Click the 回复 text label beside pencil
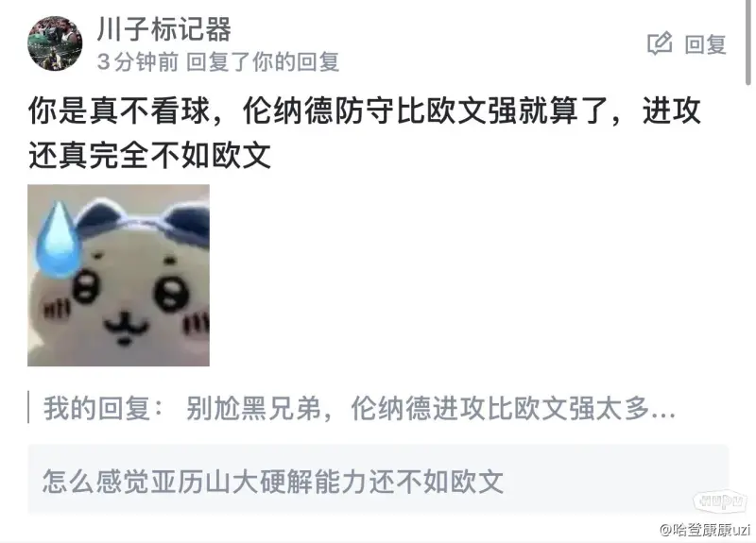The width and height of the screenshot is (756, 543). (705, 44)
